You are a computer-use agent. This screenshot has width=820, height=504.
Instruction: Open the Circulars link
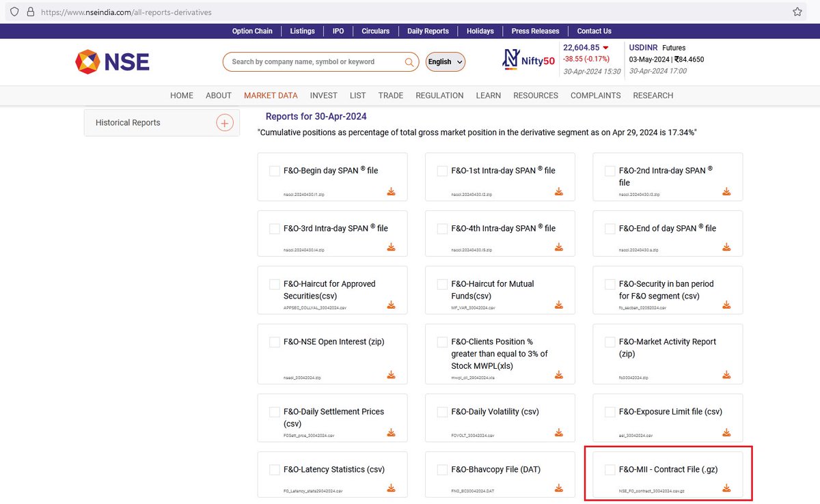[x=376, y=31]
